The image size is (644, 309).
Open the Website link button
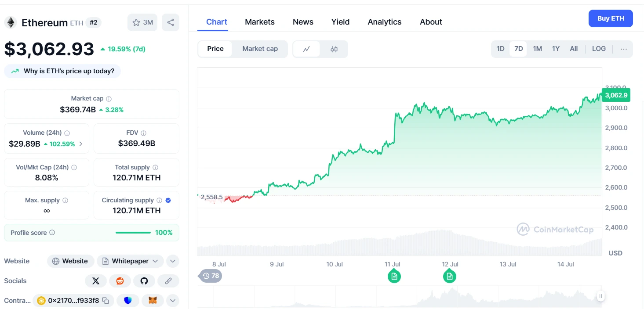[x=70, y=261]
